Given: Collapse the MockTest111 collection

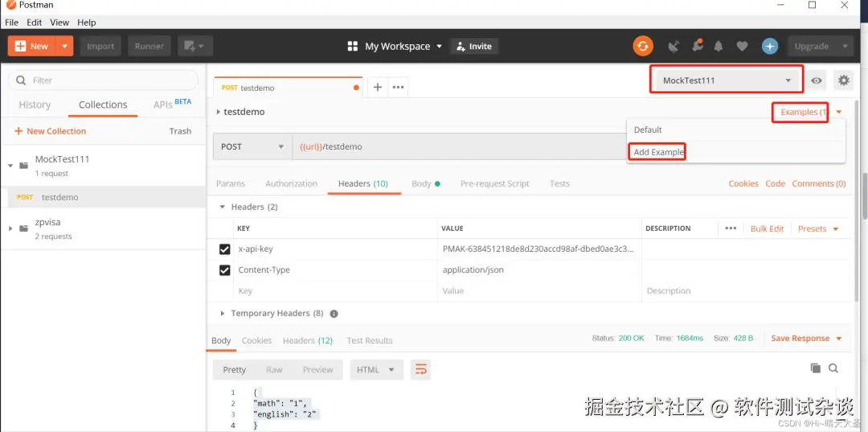Looking at the screenshot, I should [x=10, y=166].
